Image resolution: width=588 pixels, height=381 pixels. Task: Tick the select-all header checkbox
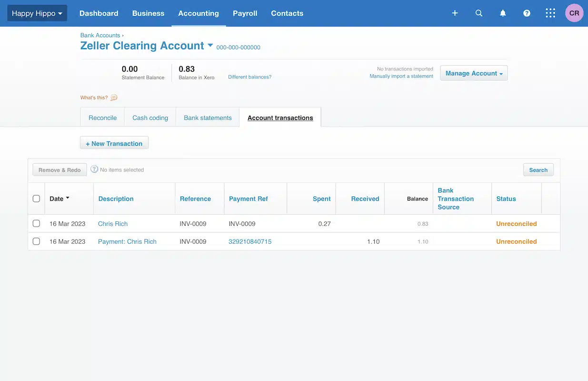pos(36,199)
